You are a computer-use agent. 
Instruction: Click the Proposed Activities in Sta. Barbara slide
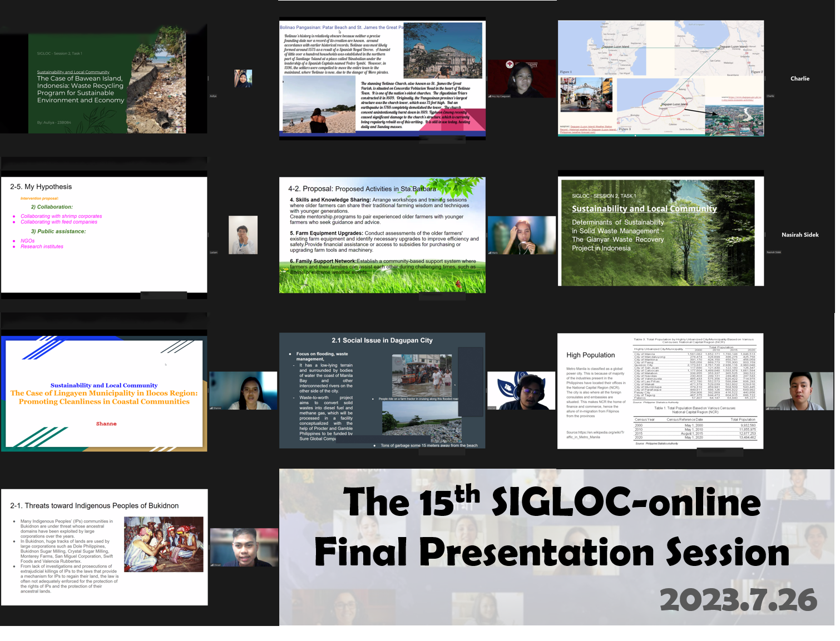coord(382,235)
